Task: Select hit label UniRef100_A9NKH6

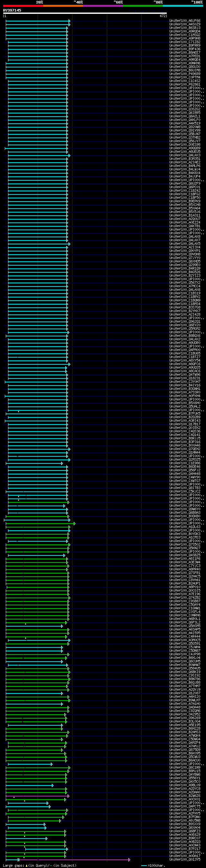Action: click(x=185, y=63)
